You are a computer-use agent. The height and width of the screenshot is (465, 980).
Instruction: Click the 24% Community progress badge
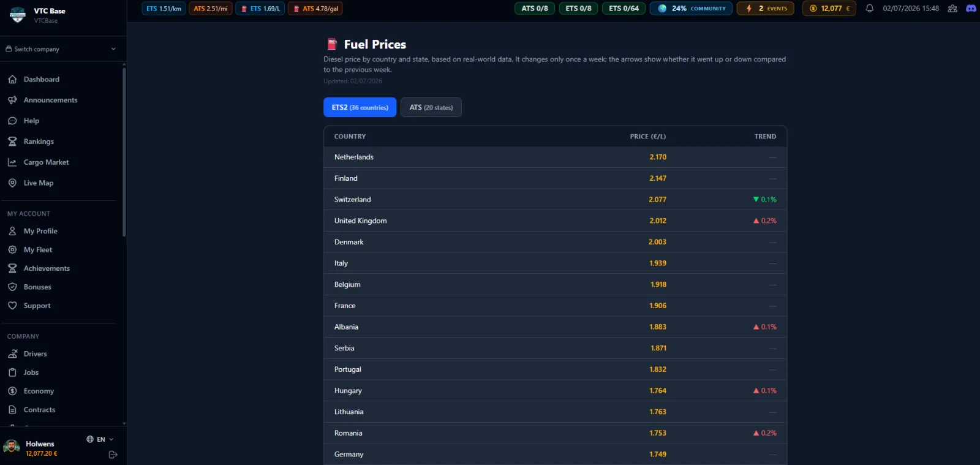[x=691, y=9]
